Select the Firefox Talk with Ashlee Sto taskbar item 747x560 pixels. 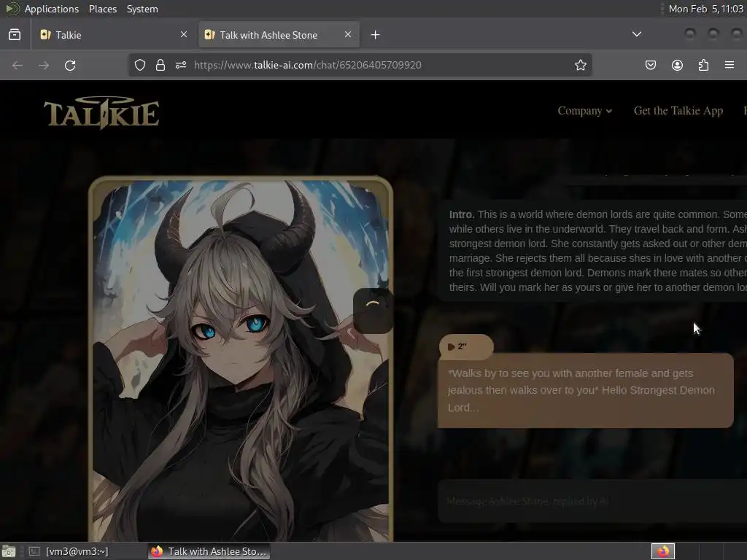pos(209,551)
